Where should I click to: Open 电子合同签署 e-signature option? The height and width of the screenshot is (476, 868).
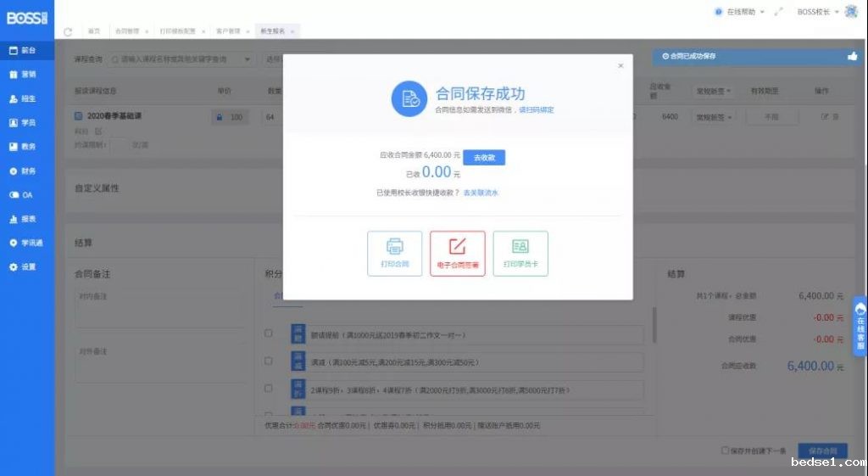[x=458, y=253]
